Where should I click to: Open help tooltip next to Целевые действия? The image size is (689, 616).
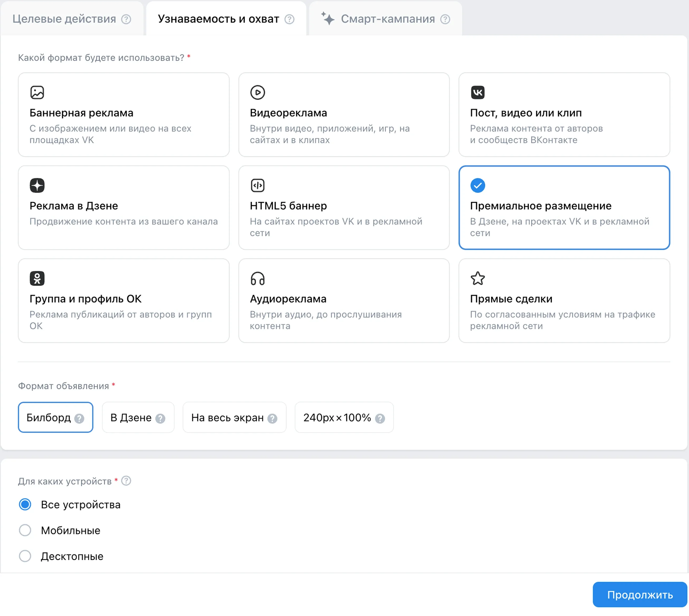pyautogui.click(x=126, y=19)
